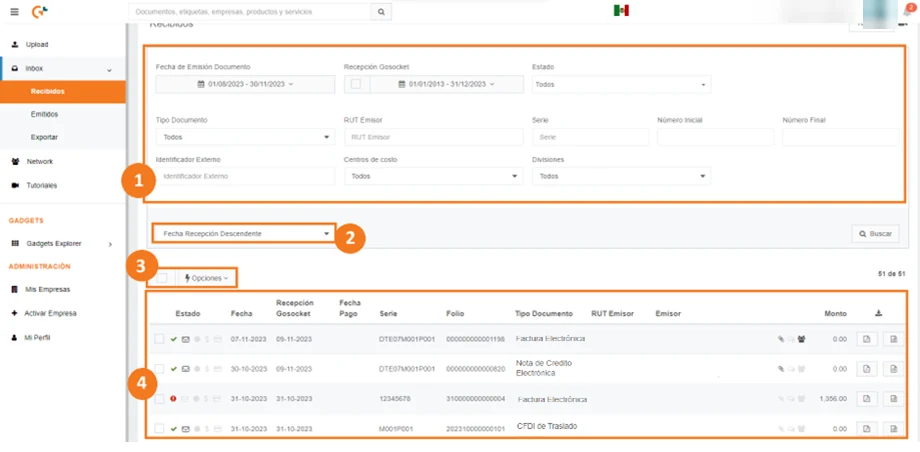Click envelope icon in folio 000000000001198 row
This screenshot has width=920, height=452.
click(185, 339)
